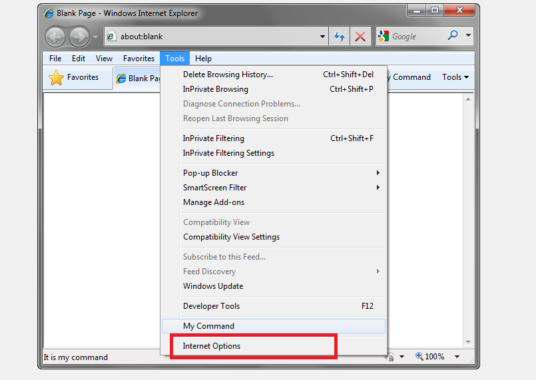536x380 pixels.
Task: Open the recent pages dropdown beside Forward
Action: click(x=96, y=36)
